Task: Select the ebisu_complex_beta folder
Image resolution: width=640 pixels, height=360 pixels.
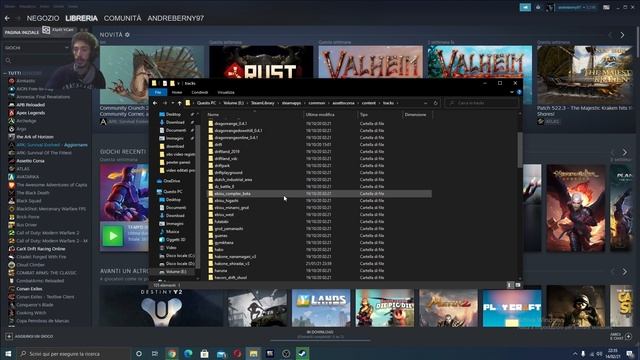Action: tap(318, 194)
